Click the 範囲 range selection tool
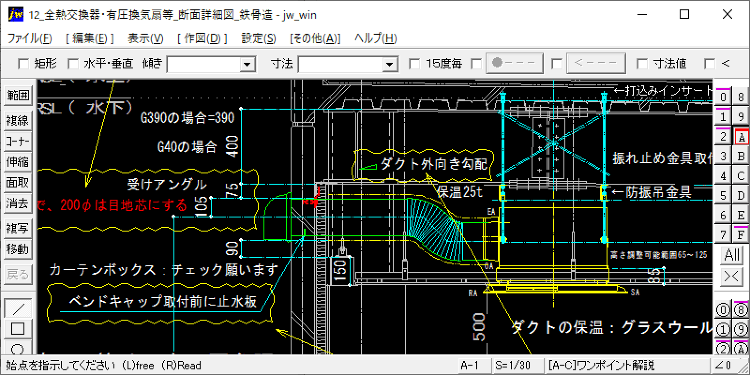750x375 pixels. [x=18, y=95]
